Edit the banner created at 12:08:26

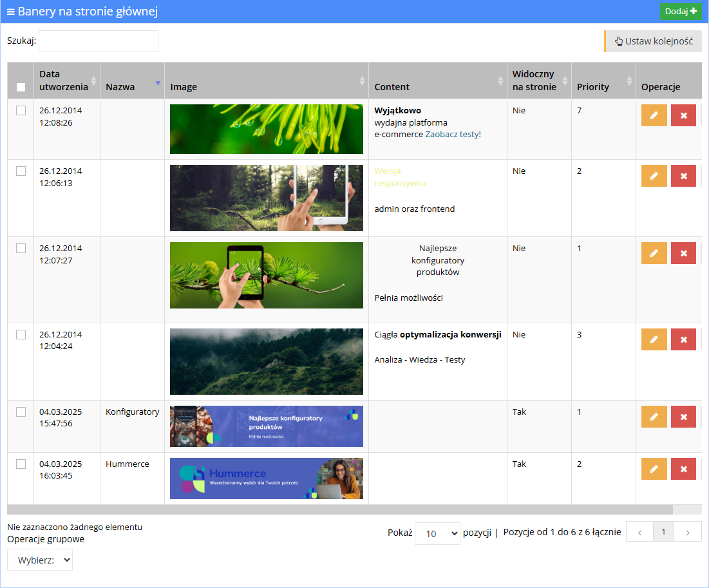pyautogui.click(x=654, y=115)
